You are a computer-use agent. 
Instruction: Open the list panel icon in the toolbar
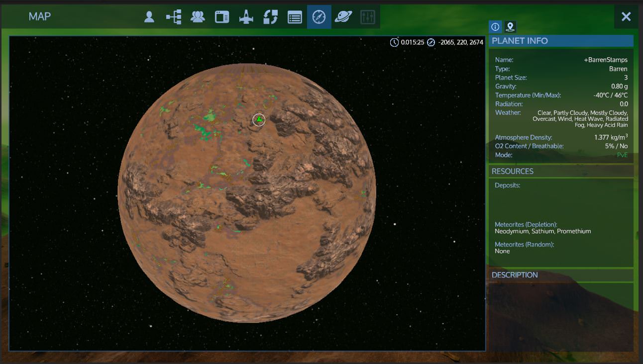click(x=295, y=17)
